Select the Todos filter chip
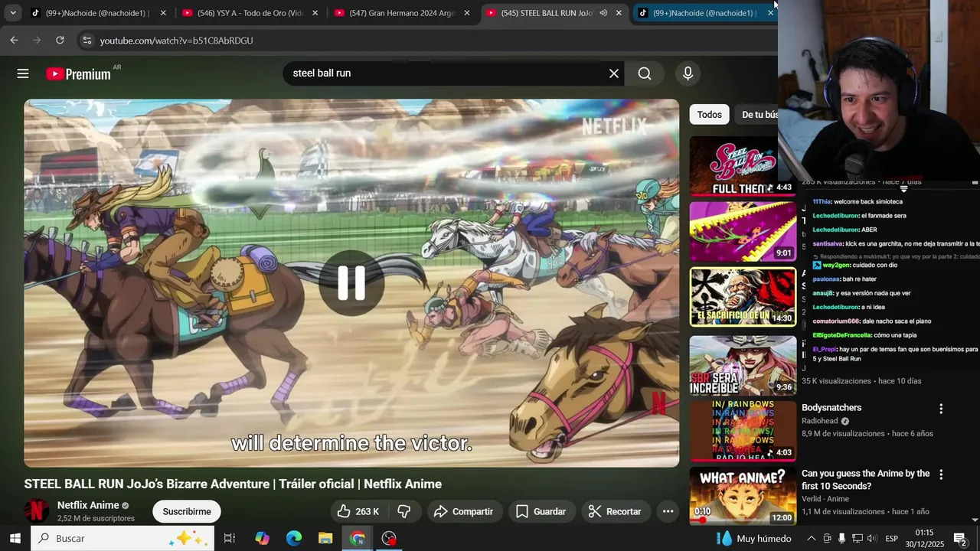Screen dimensions: 980x551 [x=709, y=115]
